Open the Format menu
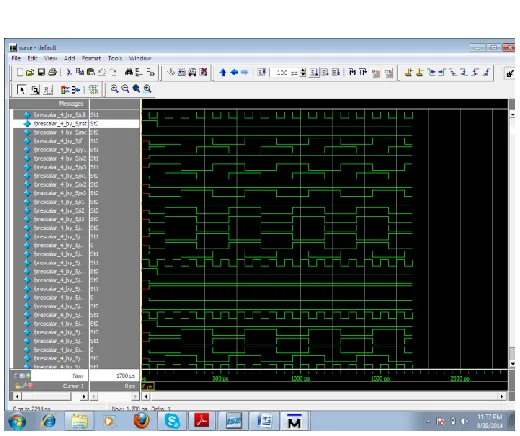 pyautogui.click(x=91, y=58)
